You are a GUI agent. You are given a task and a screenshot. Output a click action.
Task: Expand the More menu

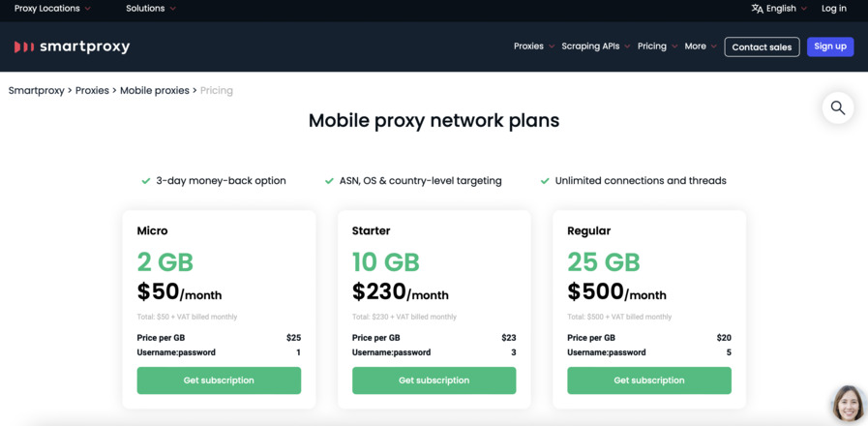(701, 46)
